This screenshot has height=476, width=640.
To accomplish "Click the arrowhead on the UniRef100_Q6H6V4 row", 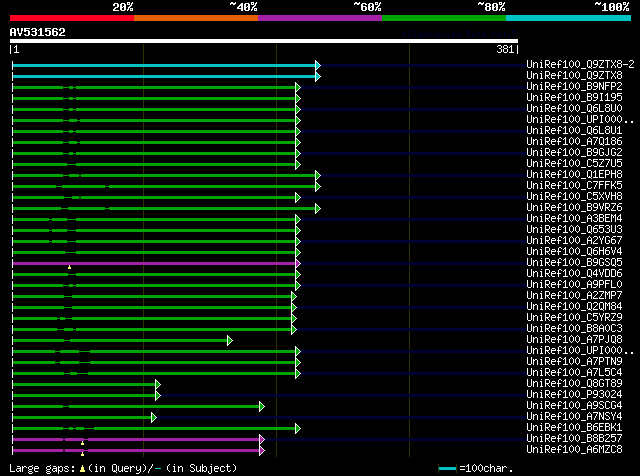I will coord(298,253).
